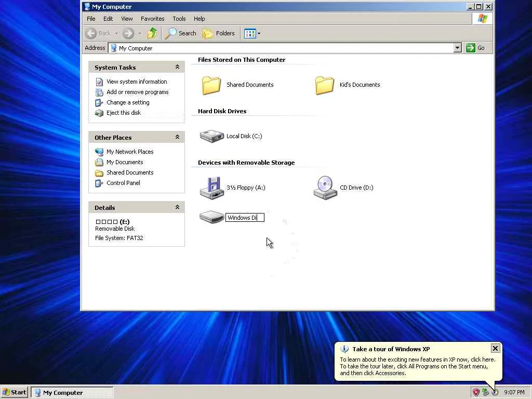Open the View menu
Image resolution: width=532 pixels, height=399 pixels.
click(x=127, y=19)
